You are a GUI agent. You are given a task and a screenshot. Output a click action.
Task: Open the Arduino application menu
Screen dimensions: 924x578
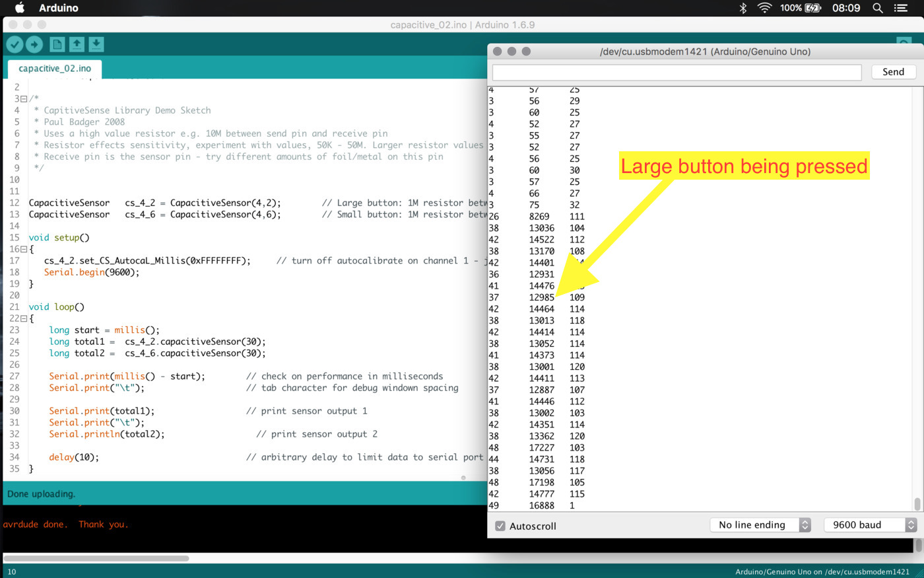(59, 8)
